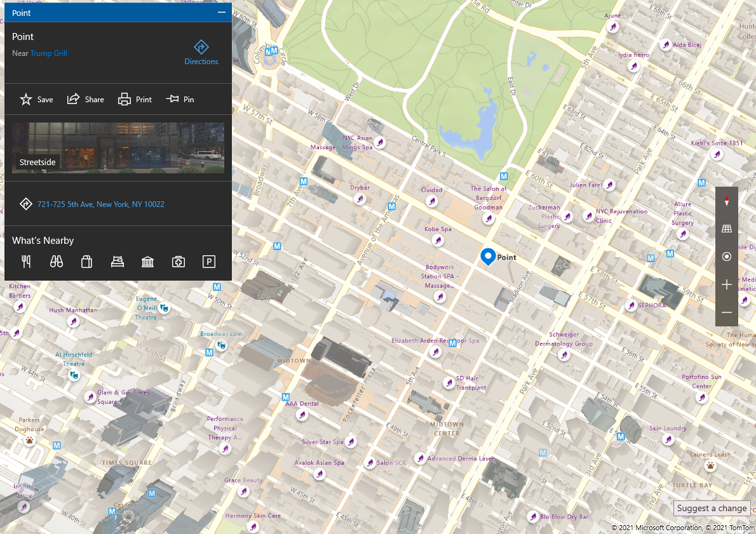Image resolution: width=756 pixels, height=534 pixels.
Task: Open the Trump Grill link
Action: [x=49, y=53]
